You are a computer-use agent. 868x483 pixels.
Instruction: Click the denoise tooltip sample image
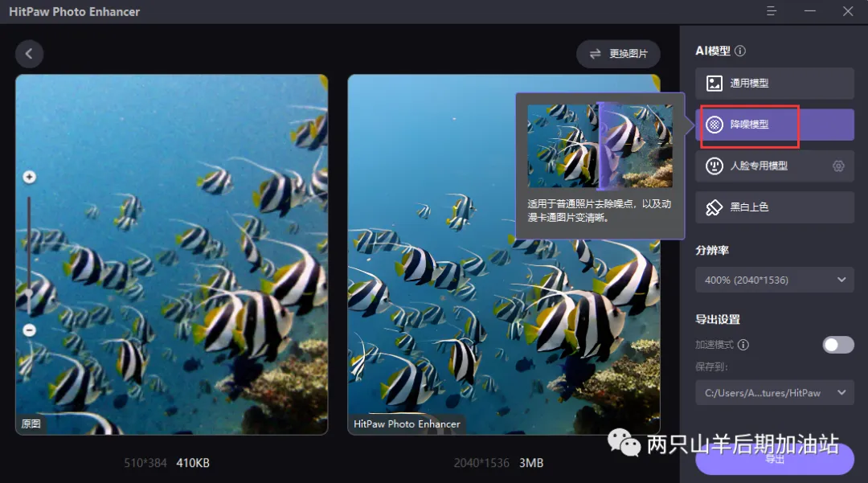point(600,146)
